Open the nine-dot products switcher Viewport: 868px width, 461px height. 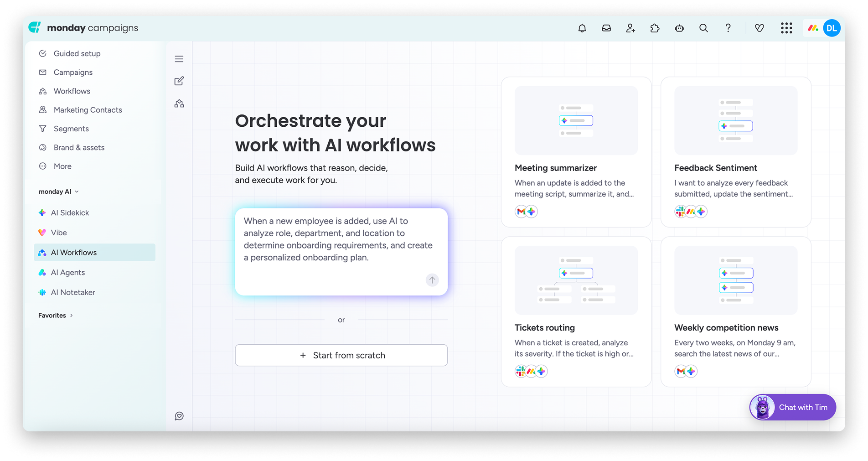786,28
